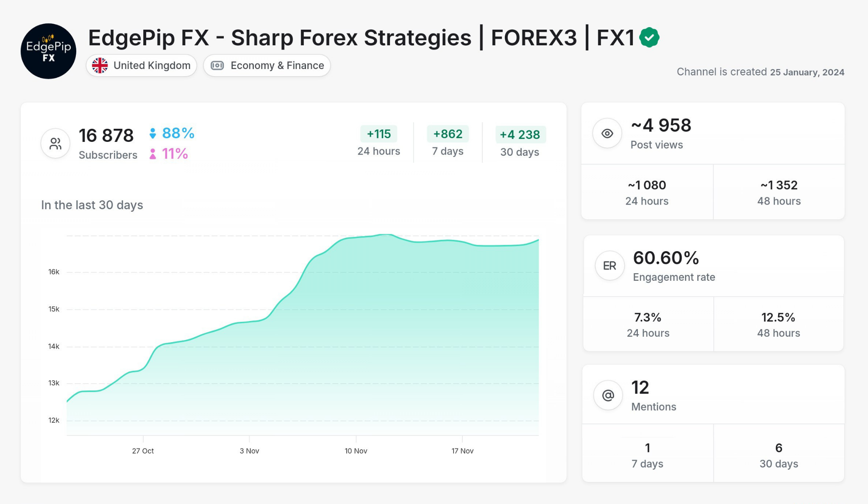Screen dimensions: 868x504
Task: Click the Economy & Finance category icon
Action: [x=217, y=65]
